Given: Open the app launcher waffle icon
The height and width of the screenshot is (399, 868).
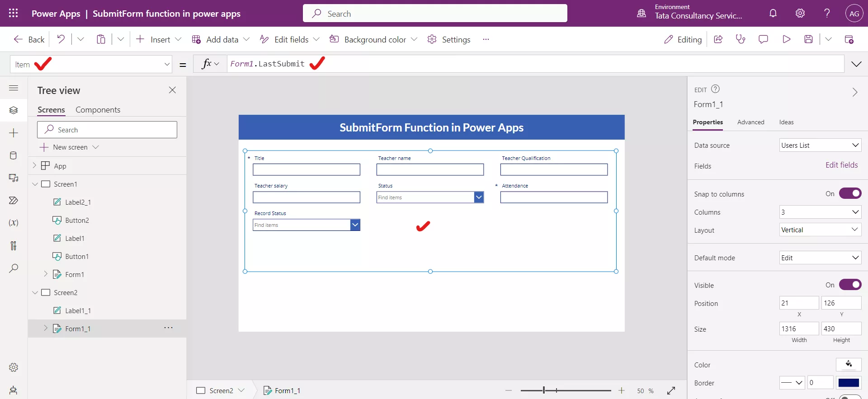Looking at the screenshot, I should point(14,14).
